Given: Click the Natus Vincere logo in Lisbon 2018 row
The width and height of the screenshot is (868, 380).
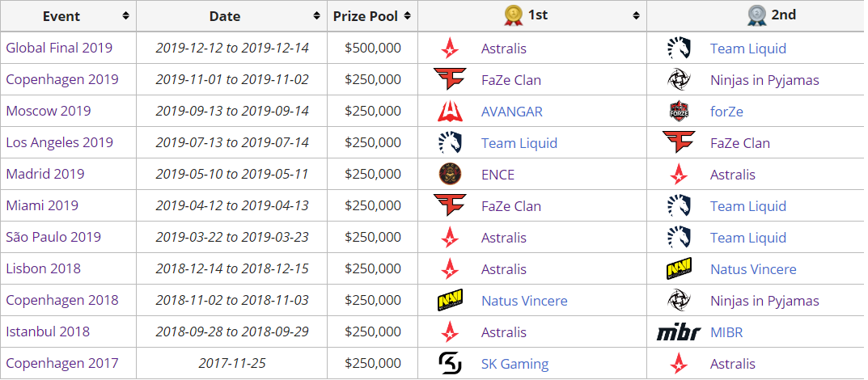Looking at the screenshot, I should point(679,268).
